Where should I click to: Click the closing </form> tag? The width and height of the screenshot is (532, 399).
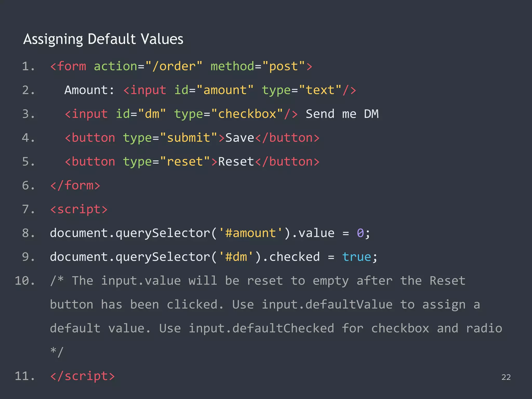coord(75,185)
